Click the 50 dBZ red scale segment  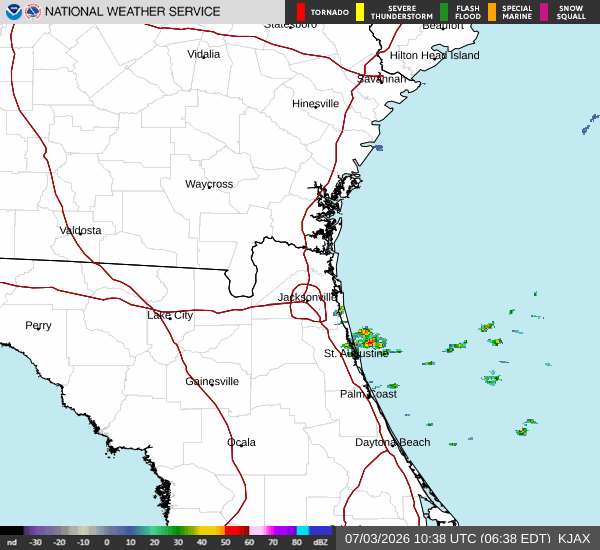(233, 530)
